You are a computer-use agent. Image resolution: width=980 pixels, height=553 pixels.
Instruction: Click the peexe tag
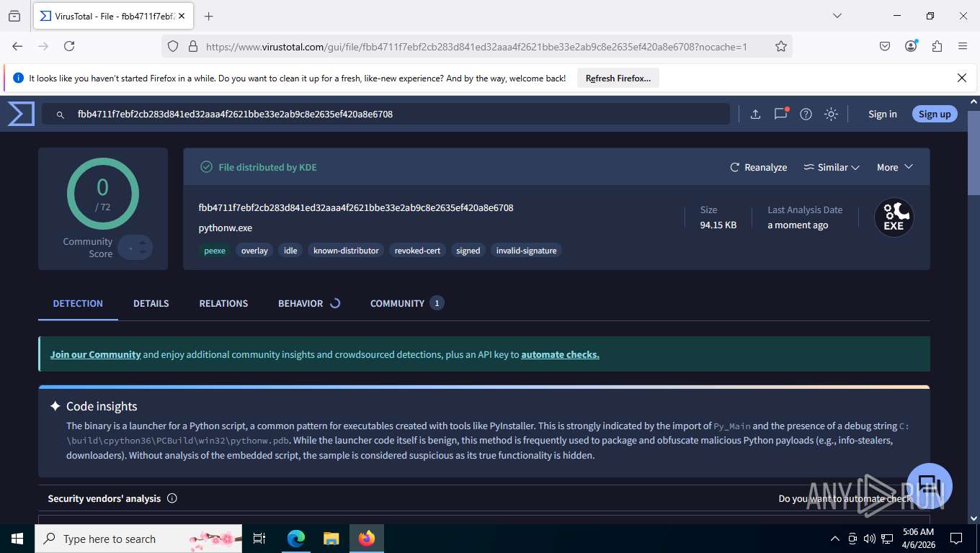tap(215, 251)
